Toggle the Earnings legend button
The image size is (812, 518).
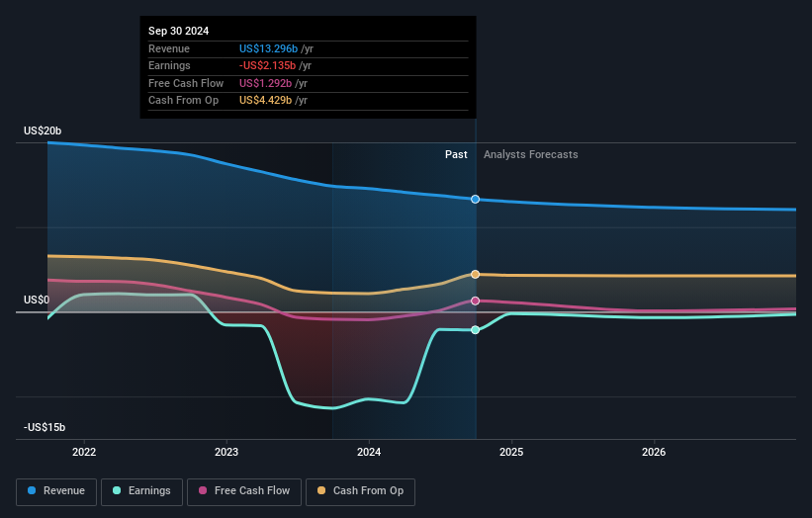tap(141, 491)
